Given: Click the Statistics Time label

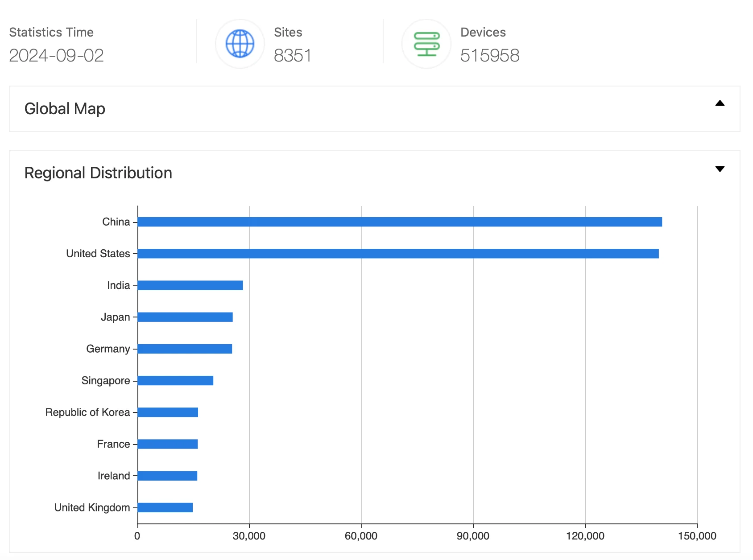Looking at the screenshot, I should (51, 32).
